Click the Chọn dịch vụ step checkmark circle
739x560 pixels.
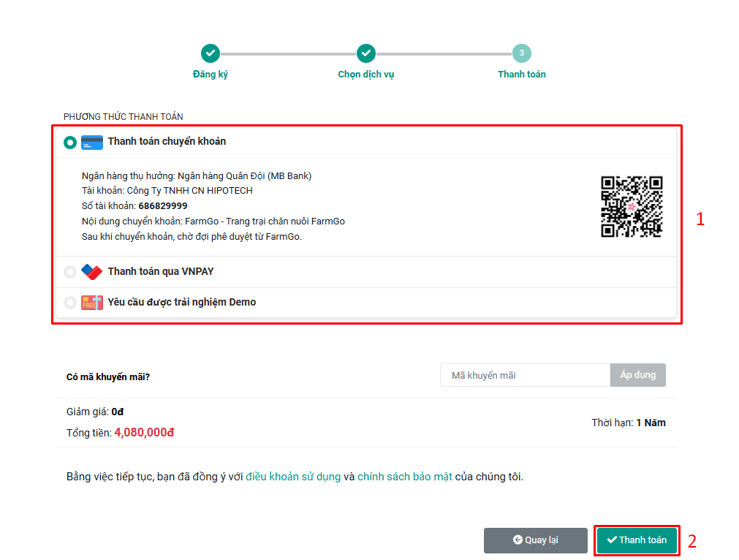point(366,53)
